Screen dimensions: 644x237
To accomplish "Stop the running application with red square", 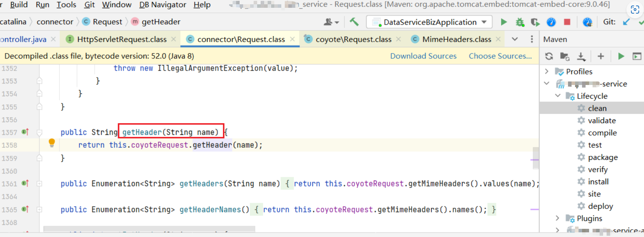I will [567, 22].
